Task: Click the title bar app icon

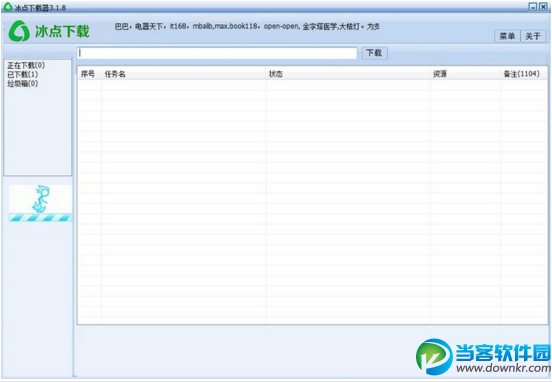Action: [x=8, y=7]
